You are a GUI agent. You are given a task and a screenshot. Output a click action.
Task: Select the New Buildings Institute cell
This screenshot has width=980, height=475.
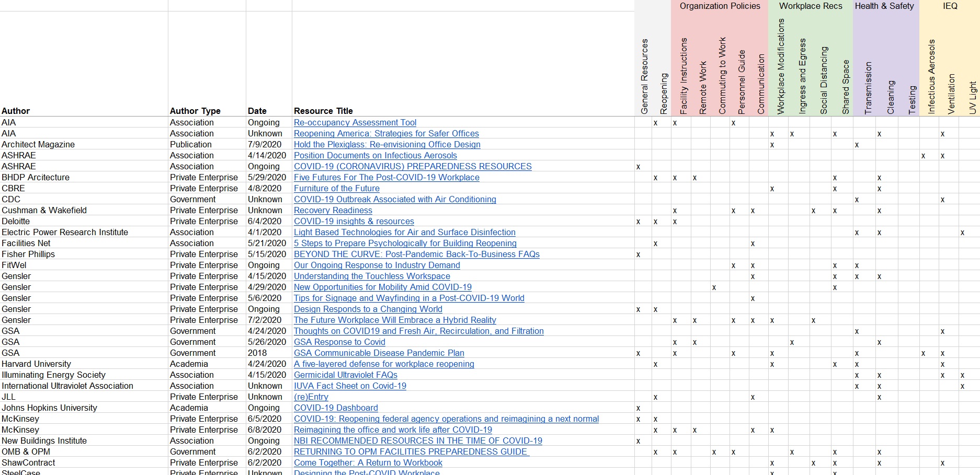44,441
